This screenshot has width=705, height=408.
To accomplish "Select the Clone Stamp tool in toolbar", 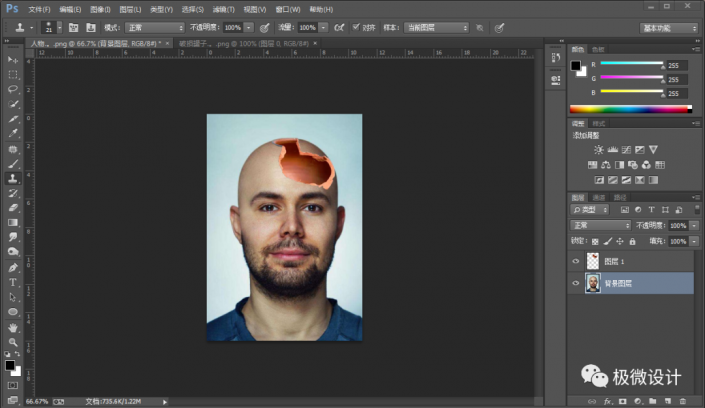I will pos(13,178).
